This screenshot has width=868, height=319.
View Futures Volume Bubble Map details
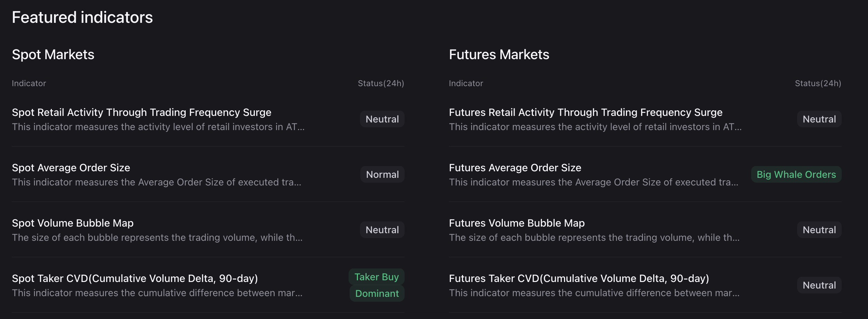516,223
